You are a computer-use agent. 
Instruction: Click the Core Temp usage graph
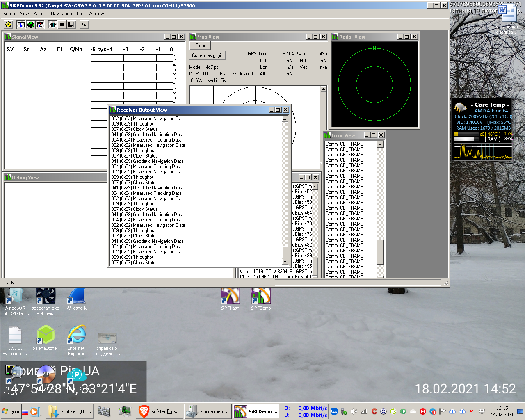tap(483, 151)
